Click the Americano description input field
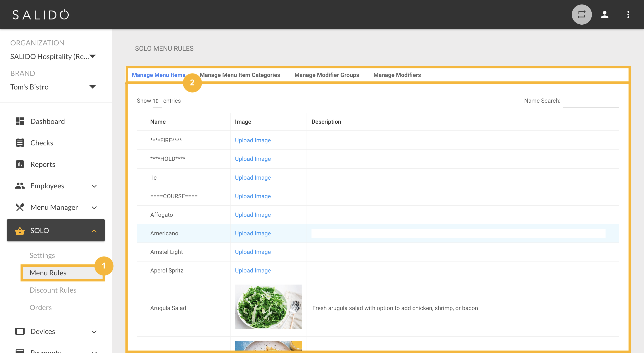Screen dimensions: 644x353 (458, 233)
